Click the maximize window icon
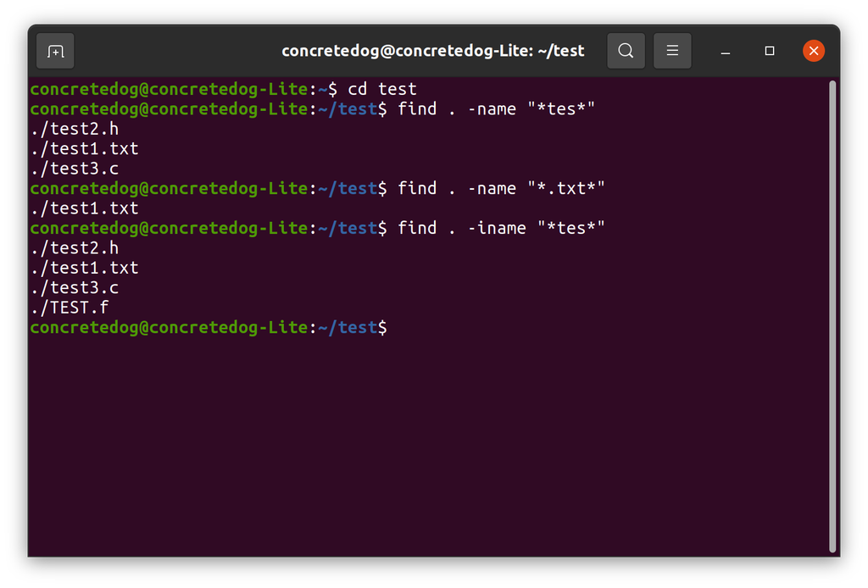 [x=769, y=51]
